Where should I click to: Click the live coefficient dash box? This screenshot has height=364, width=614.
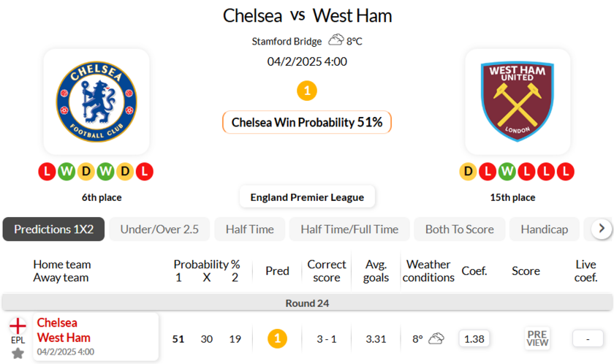tap(587, 338)
